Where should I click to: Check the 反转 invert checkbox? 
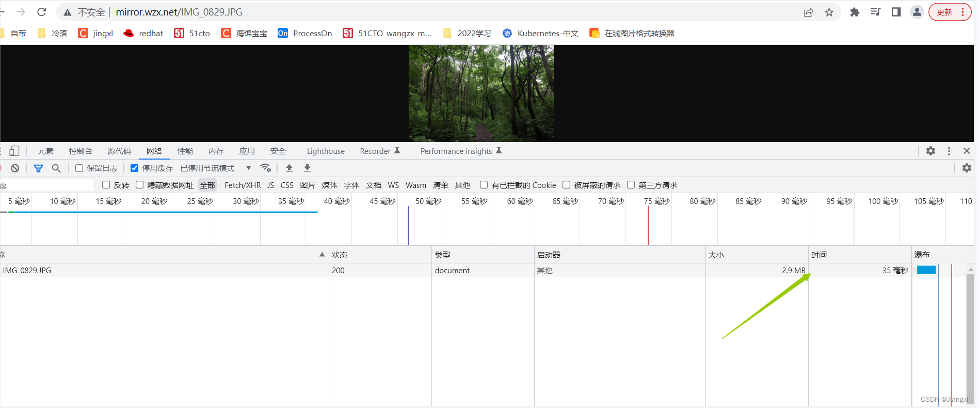coord(106,185)
